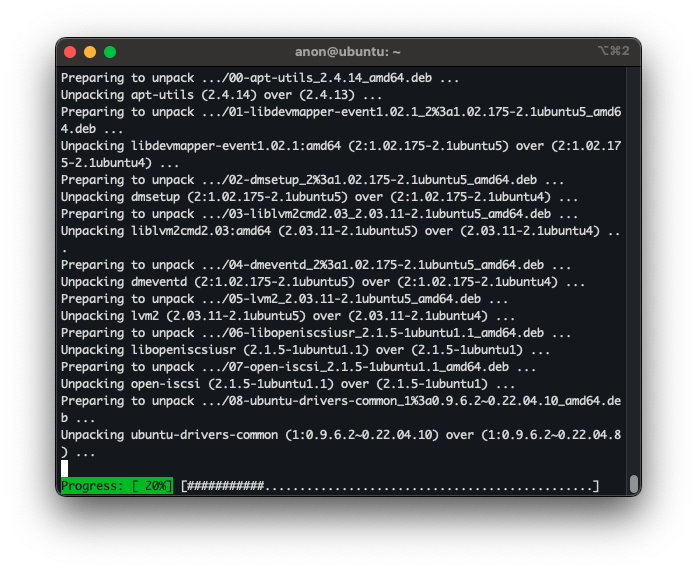Click the 'Unpacking open-iscsi' output line
Image resolution: width=697 pixels, height=570 pixels.
(x=288, y=384)
